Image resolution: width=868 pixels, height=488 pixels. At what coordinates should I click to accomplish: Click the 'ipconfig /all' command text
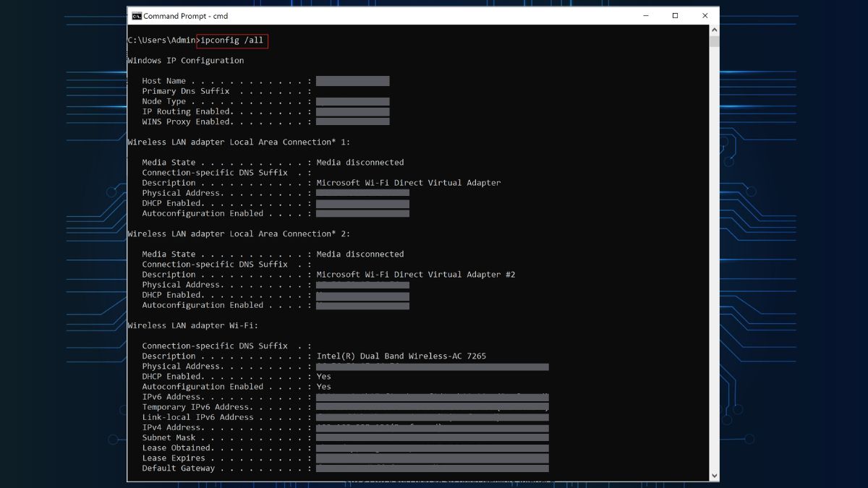[232, 40]
